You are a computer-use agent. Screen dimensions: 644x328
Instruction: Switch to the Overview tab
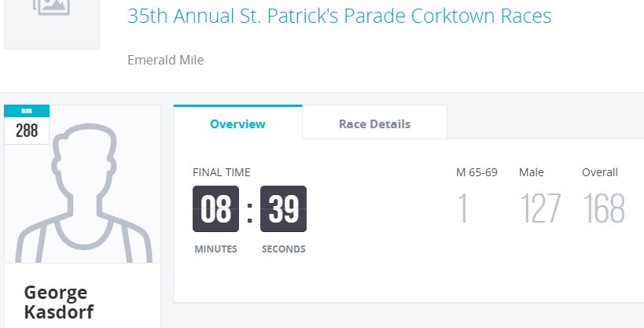tap(237, 123)
